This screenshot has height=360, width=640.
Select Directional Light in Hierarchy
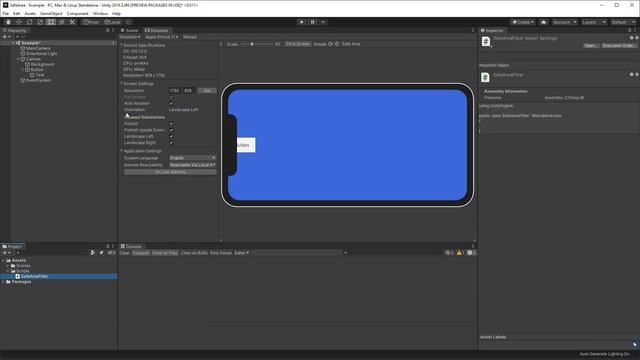click(x=41, y=53)
